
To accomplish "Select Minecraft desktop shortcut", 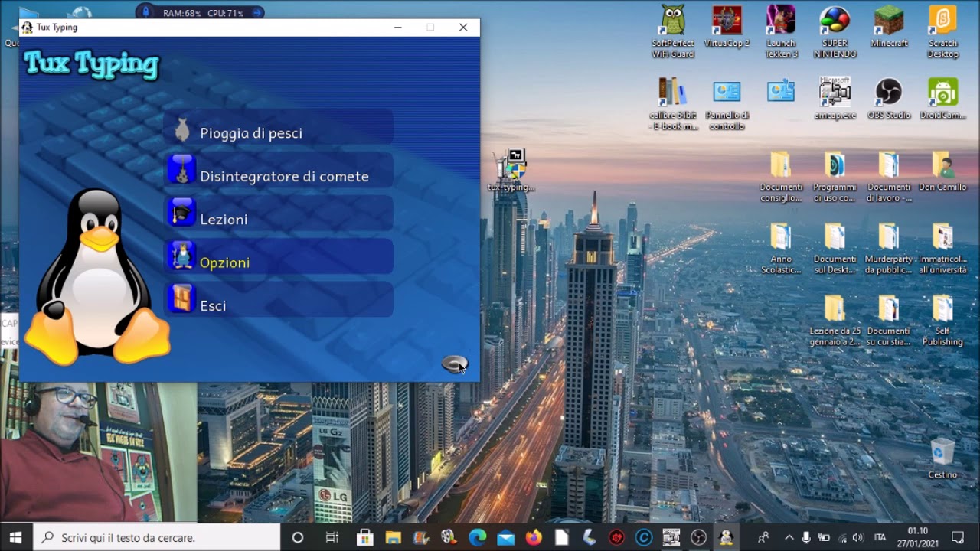I will tap(889, 27).
